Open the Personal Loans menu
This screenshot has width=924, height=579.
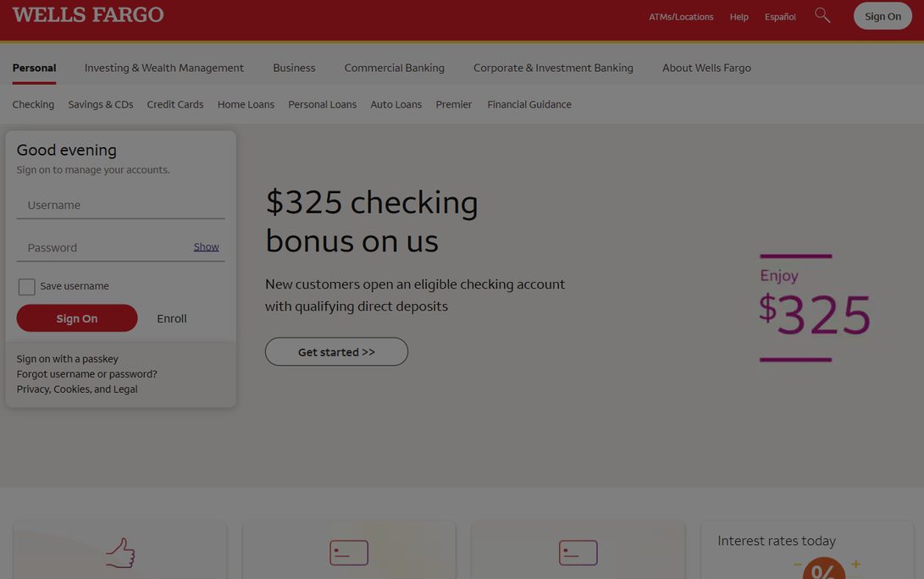pyautogui.click(x=323, y=104)
